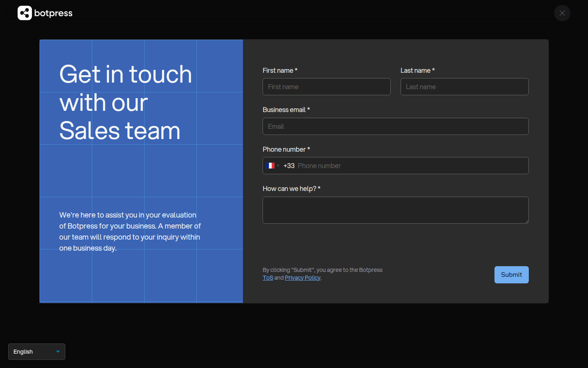The height and width of the screenshot is (368, 588).
Task: Close the contact sales form
Action: point(562,13)
